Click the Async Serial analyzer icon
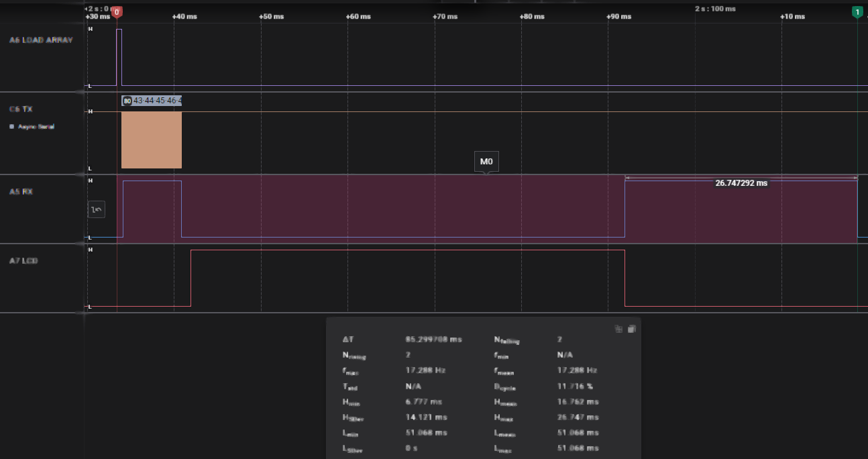Viewport: 868px width, 459px height. pyautogui.click(x=11, y=127)
